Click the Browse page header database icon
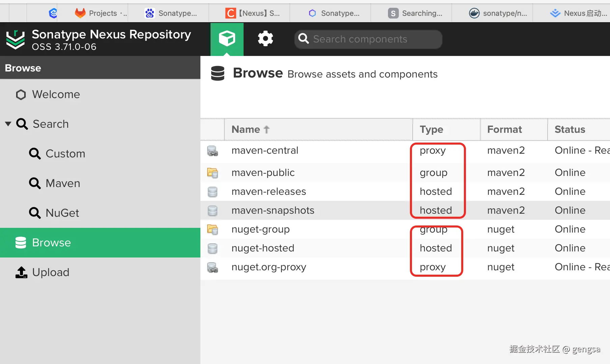610x364 pixels. [218, 73]
